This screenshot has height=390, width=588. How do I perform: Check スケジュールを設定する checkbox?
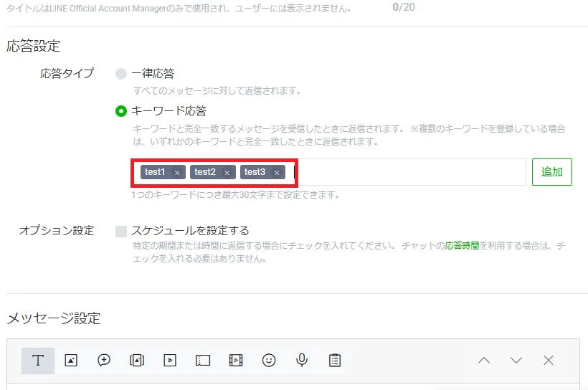[x=121, y=231]
